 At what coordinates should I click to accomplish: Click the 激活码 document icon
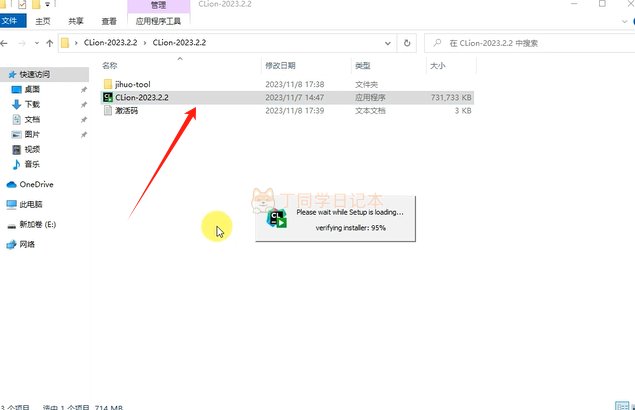pos(108,111)
